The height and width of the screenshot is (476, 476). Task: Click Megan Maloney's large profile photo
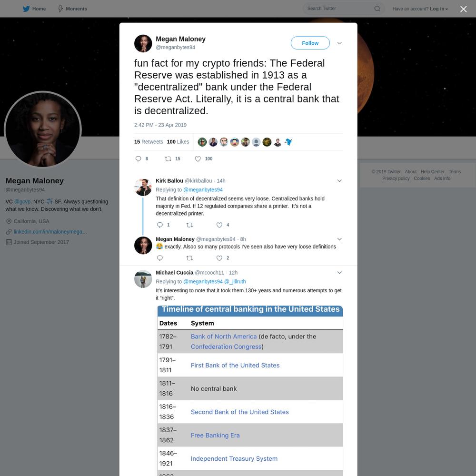pyautogui.click(x=42, y=129)
